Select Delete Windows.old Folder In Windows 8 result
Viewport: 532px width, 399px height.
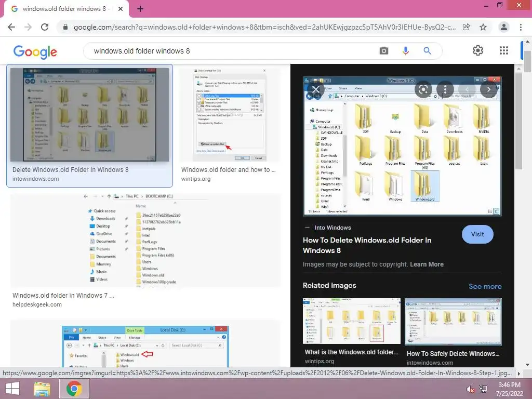pos(89,126)
